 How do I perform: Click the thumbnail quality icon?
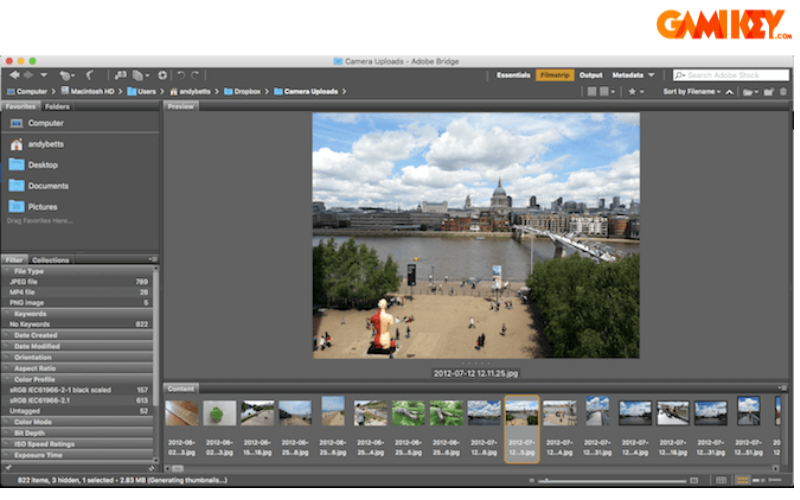coord(591,92)
